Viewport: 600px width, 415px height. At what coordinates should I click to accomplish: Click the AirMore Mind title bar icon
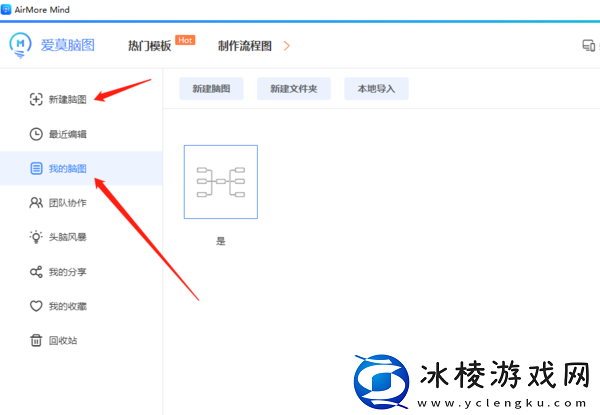coord(6,9)
